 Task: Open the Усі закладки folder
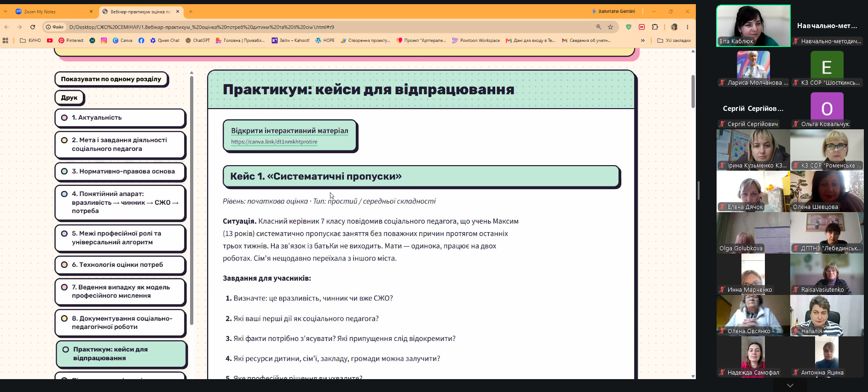[x=674, y=40]
